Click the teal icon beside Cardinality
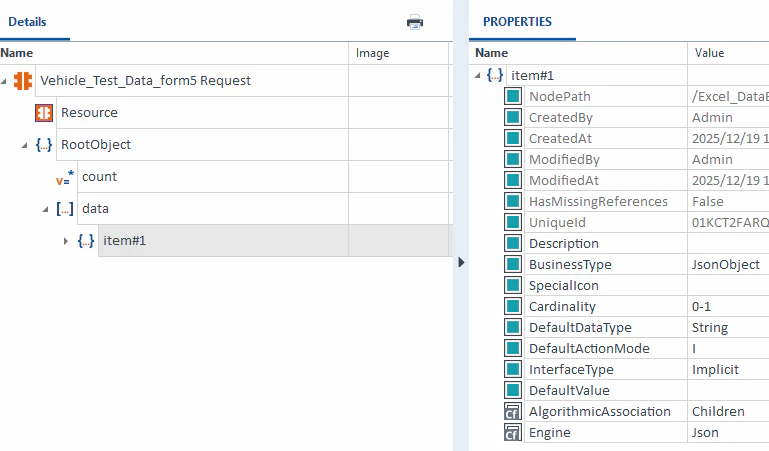 pyautogui.click(x=513, y=306)
